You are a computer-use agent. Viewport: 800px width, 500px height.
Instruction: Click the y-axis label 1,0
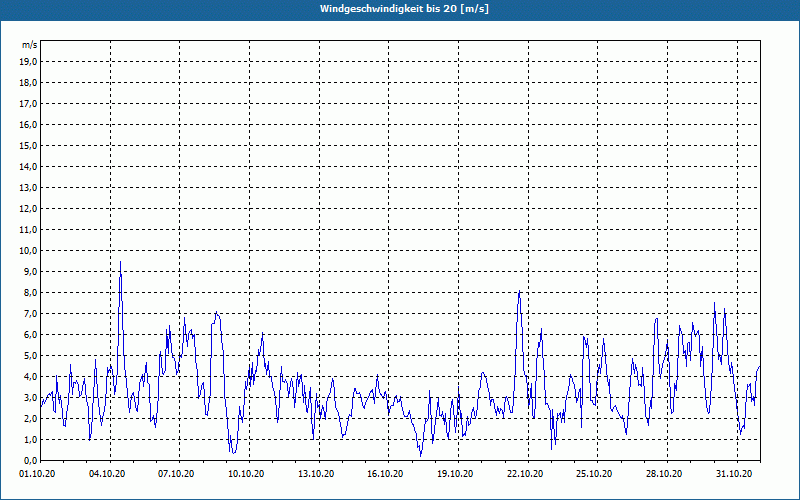[31, 440]
